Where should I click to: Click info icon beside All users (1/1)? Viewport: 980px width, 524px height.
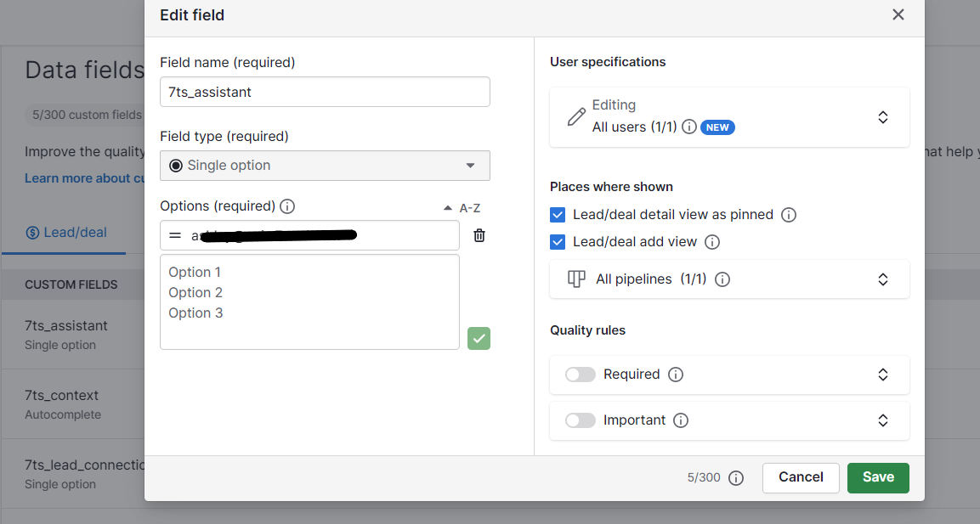coord(689,127)
